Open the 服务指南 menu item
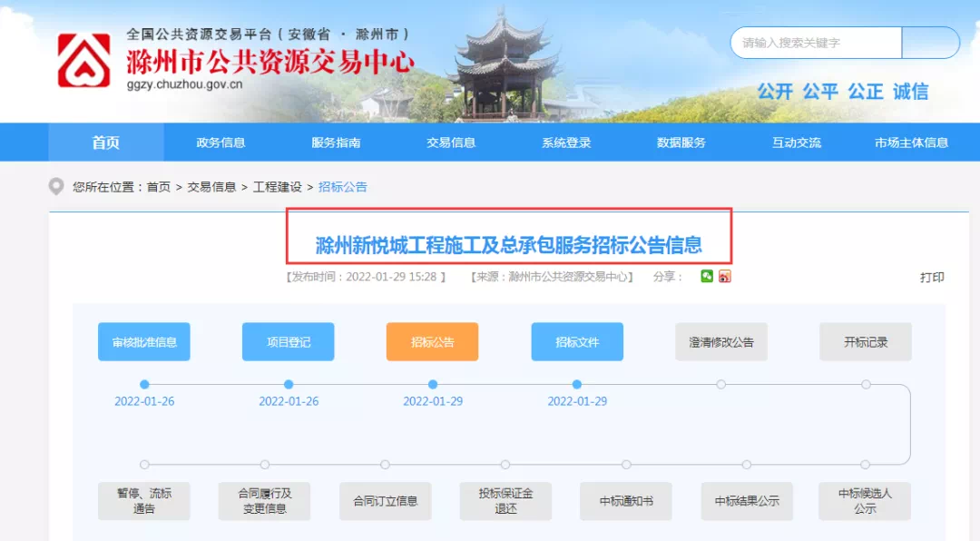 pyautogui.click(x=336, y=142)
